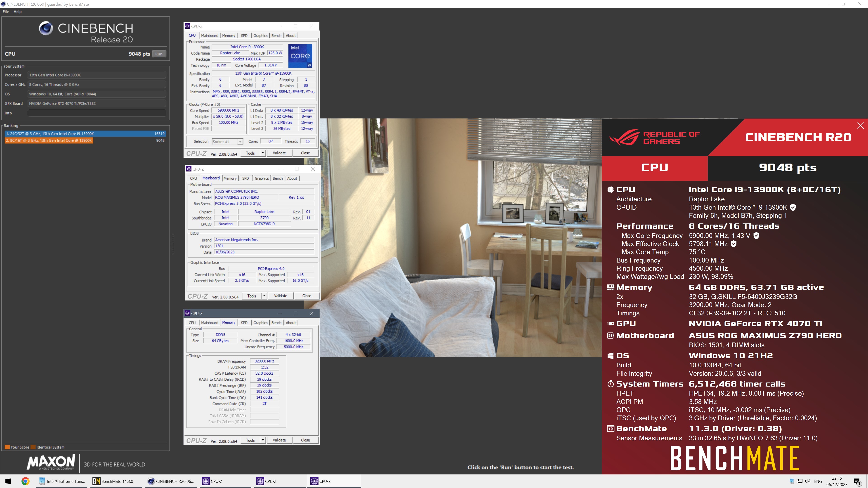
Task: Expand Tools arrow in the Memory CPU-Z window
Action: click(x=263, y=440)
